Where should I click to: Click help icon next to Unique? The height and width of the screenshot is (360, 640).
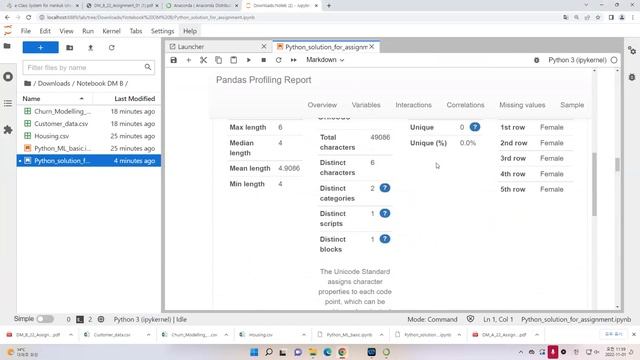(475, 127)
